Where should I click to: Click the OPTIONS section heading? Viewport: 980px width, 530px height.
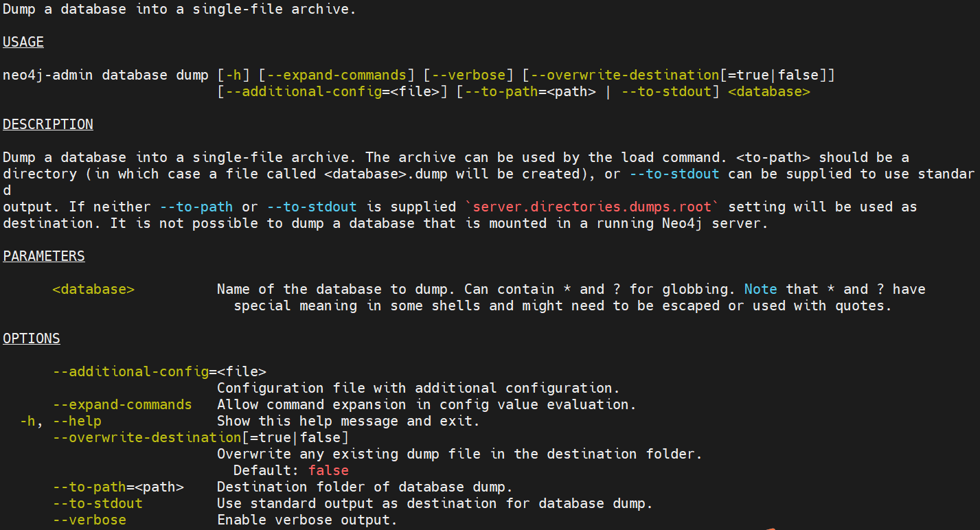click(x=32, y=338)
